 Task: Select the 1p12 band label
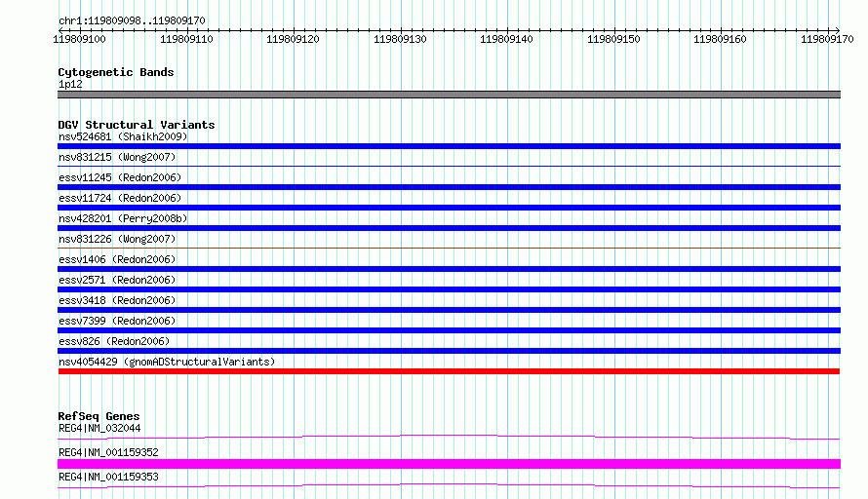(70, 84)
